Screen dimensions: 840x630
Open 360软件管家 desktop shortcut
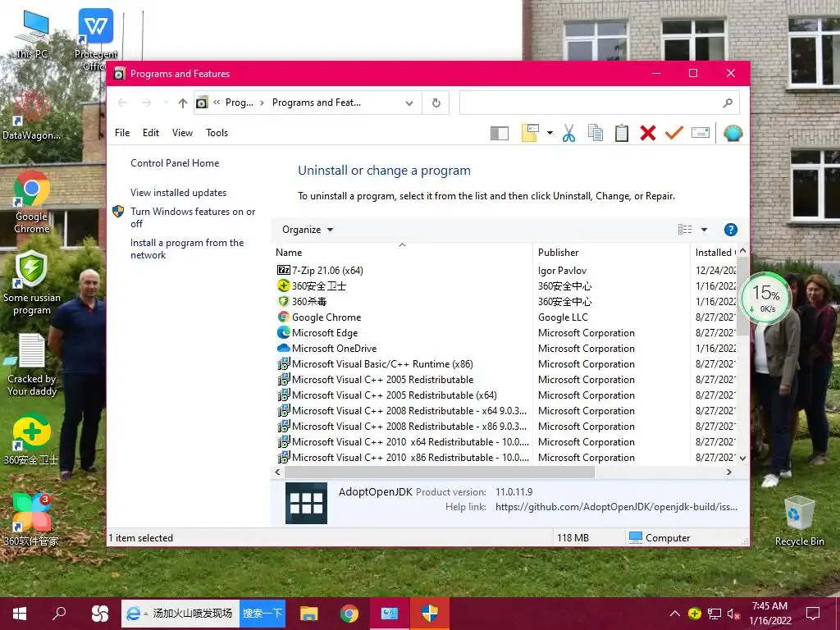(31, 519)
